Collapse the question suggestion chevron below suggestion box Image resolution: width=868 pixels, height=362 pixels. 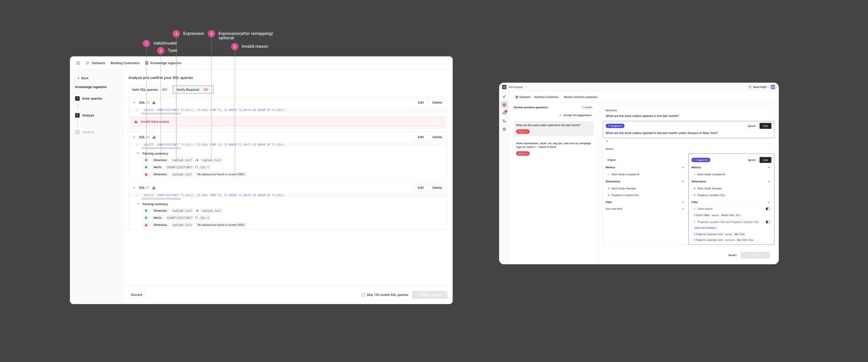(x=607, y=141)
